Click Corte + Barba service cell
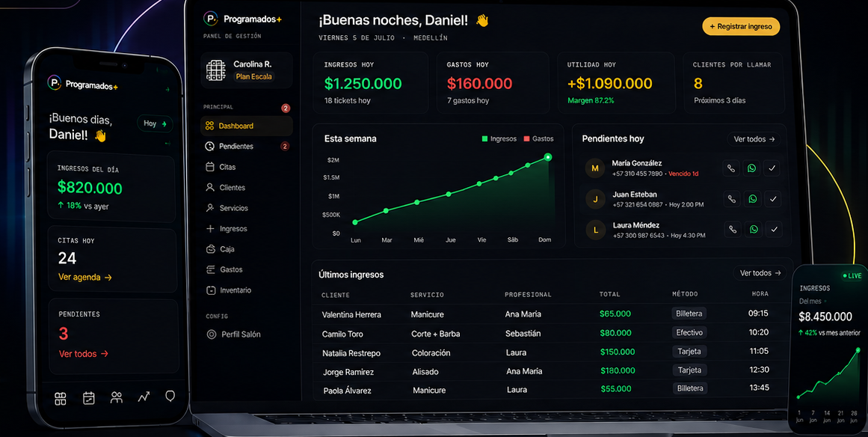 436,334
